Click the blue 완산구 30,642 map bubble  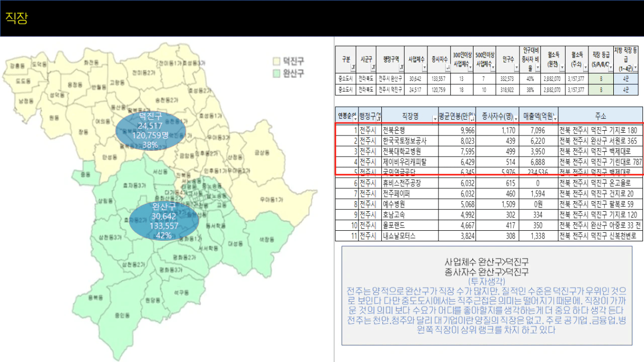pos(165,220)
